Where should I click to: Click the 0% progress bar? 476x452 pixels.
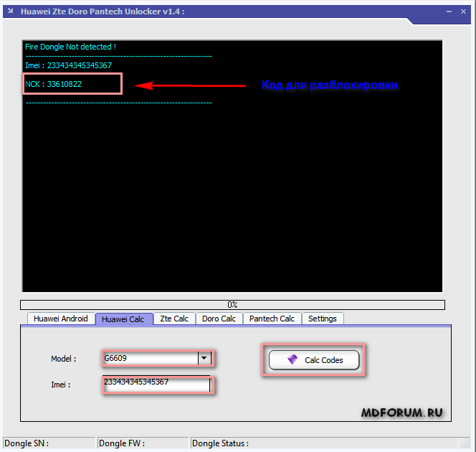pyautogui.click(x=232, y=305)
